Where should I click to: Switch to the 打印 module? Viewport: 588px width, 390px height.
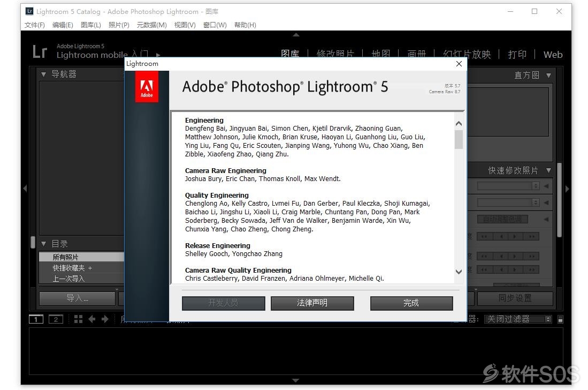[x=517, y=55]
